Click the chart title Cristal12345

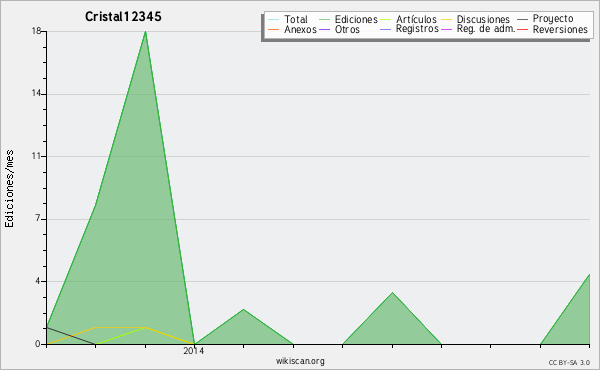(x=123, y=16)
